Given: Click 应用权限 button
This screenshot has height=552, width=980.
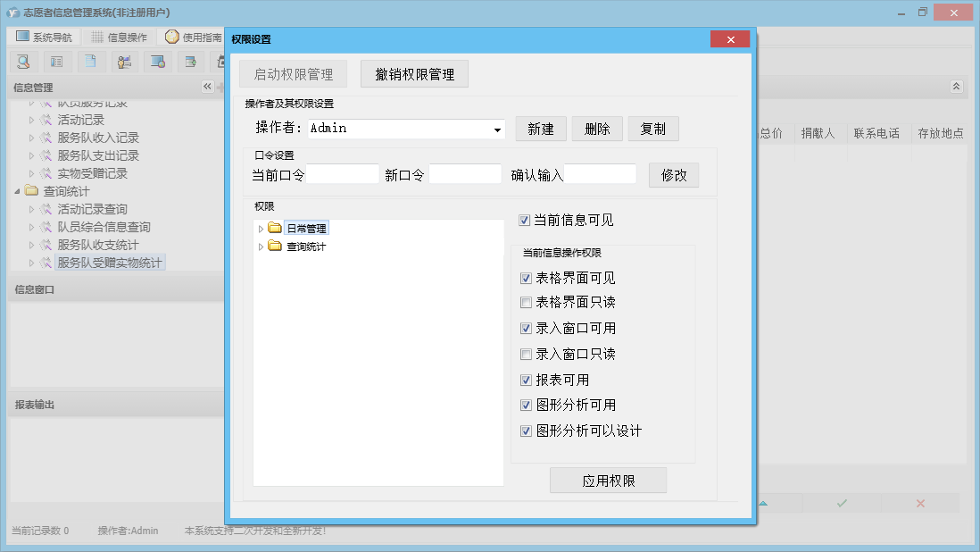Looking at the screenshot, I should pyautogui.click(x=608, y=481).
